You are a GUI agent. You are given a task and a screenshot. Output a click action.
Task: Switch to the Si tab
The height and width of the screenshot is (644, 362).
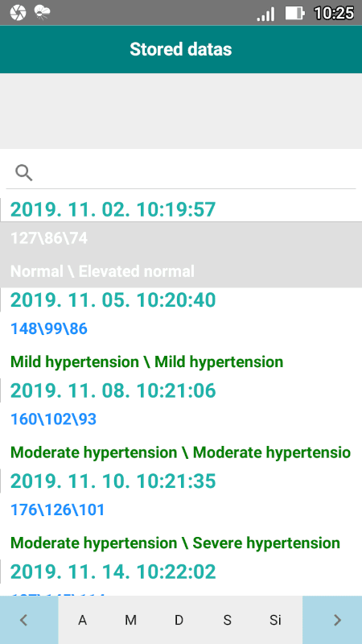click(275, 620)
